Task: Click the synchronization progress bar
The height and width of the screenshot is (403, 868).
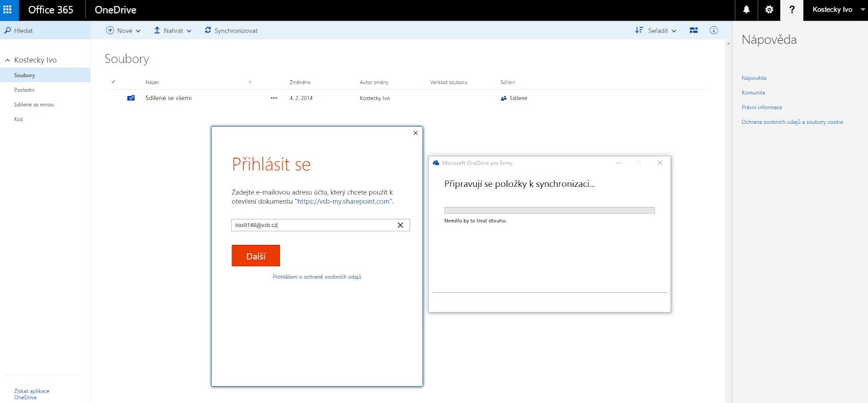Action: 550,210
